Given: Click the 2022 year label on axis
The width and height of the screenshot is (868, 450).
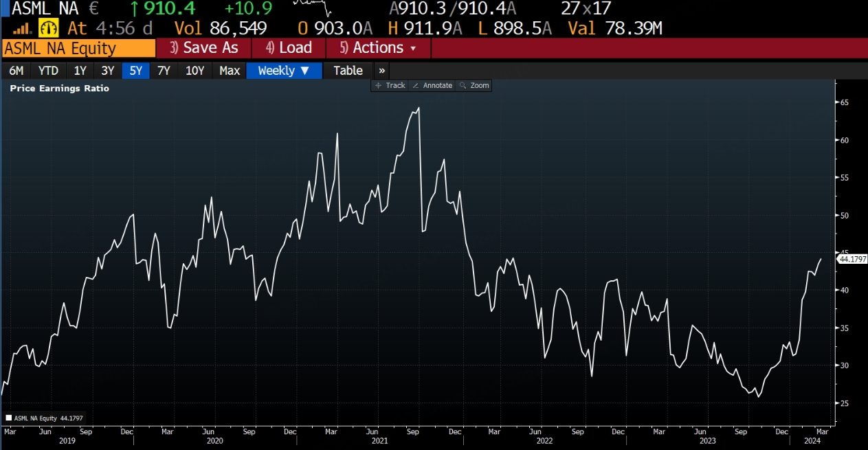Looking at the screenshot, I should click(x=544, y=440).
